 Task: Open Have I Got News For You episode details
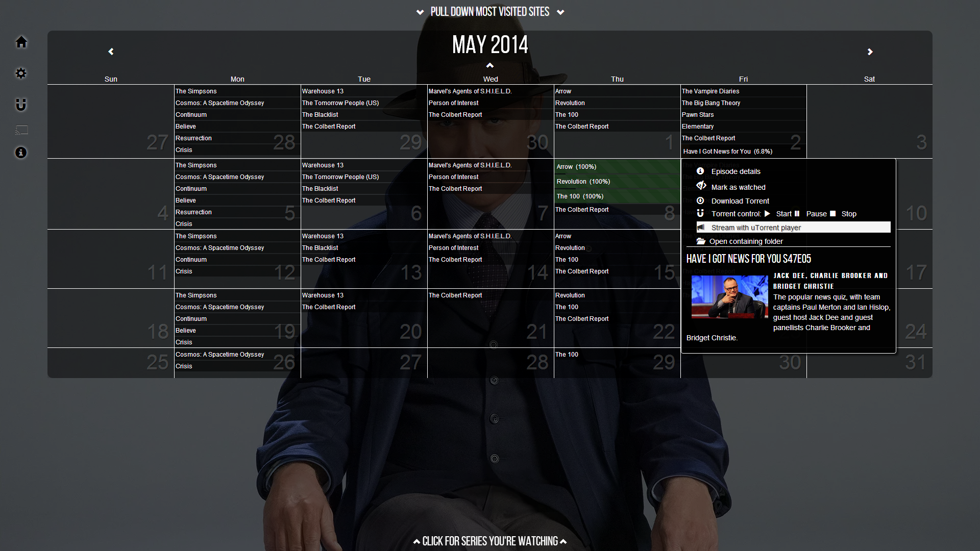(x=736, y=171)
